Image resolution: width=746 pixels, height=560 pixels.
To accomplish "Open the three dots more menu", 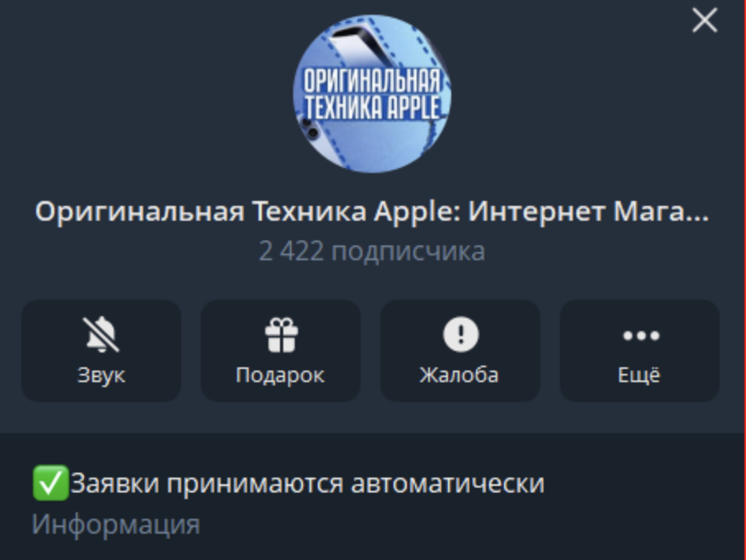I will coord(641,335).
